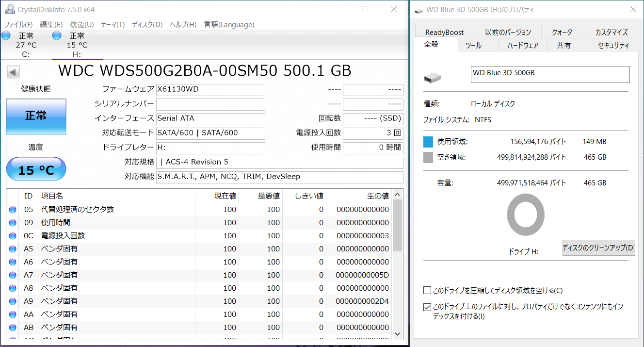
Task: Click status dot for attribute A9 row
Action: (13, 301)
